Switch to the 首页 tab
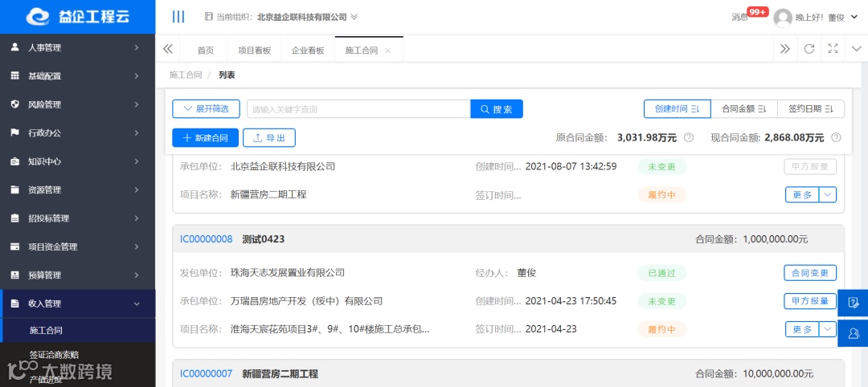Screen dimensions: 868x387 (206, 51)
